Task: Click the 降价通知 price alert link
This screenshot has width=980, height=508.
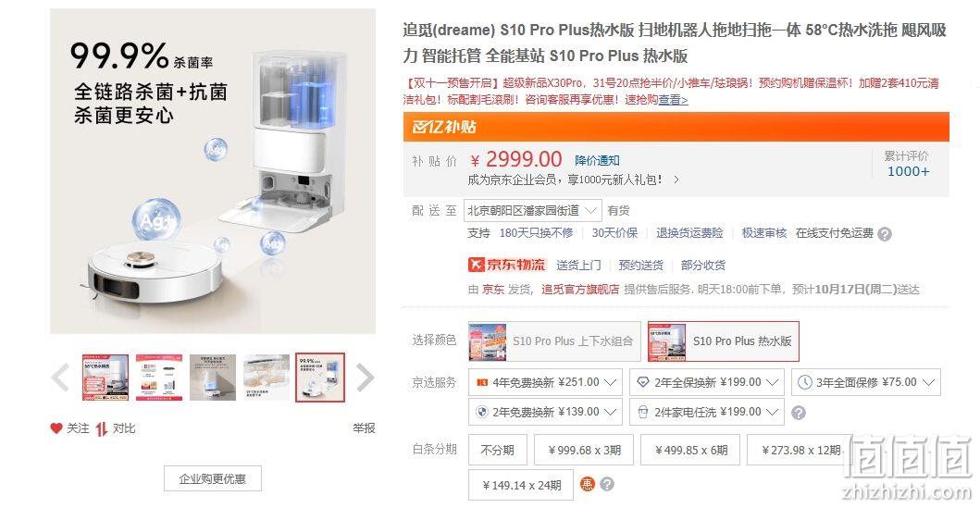Action: [597, 161]
